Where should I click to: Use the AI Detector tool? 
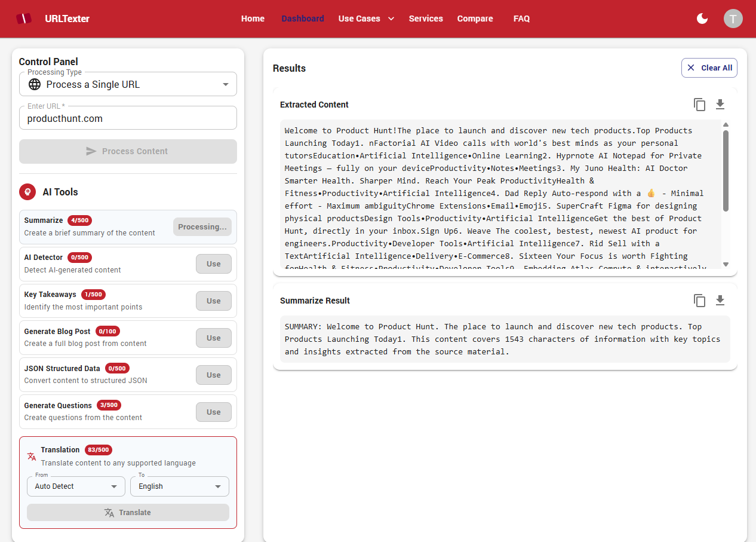[214, 264]
